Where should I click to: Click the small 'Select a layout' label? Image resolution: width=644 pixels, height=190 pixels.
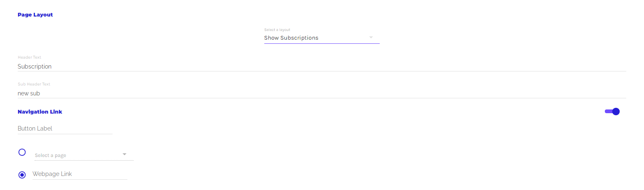pos(277,30)
